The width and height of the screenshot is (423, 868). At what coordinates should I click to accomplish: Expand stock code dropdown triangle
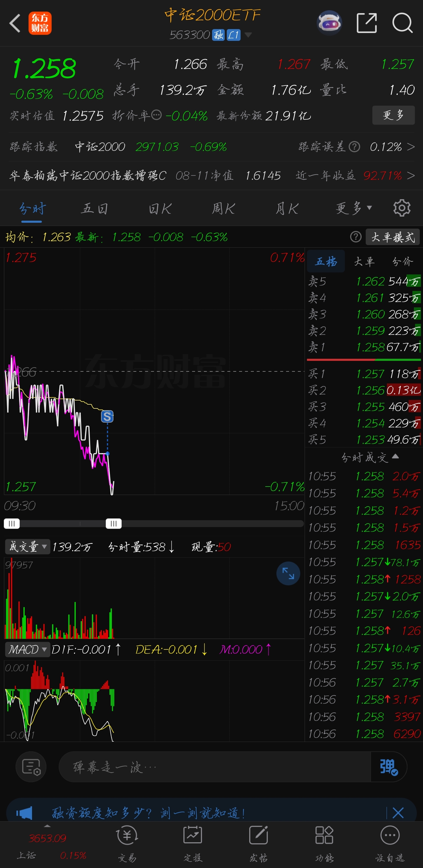click(248, 35)
